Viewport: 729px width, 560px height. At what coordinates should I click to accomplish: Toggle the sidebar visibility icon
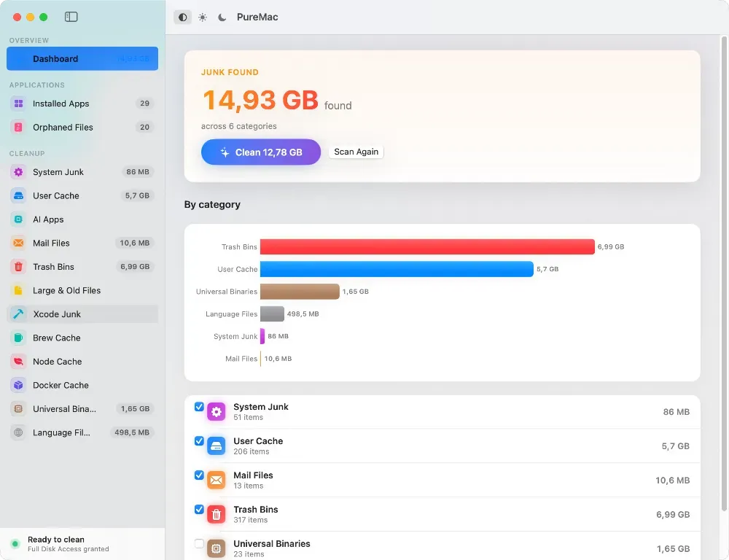pyautogui.click(x=71, y=17)
